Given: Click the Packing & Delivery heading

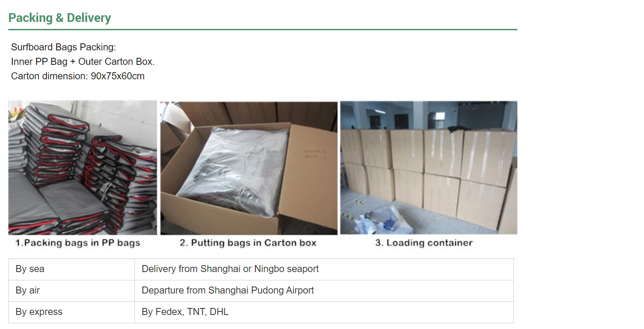Looking at the screenshot, I should (60, 18).
